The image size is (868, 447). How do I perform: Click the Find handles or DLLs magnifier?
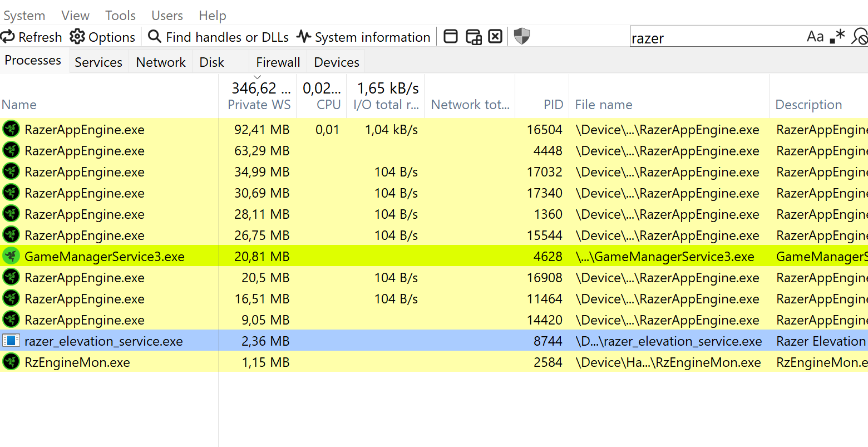click(x=155, y=37)
